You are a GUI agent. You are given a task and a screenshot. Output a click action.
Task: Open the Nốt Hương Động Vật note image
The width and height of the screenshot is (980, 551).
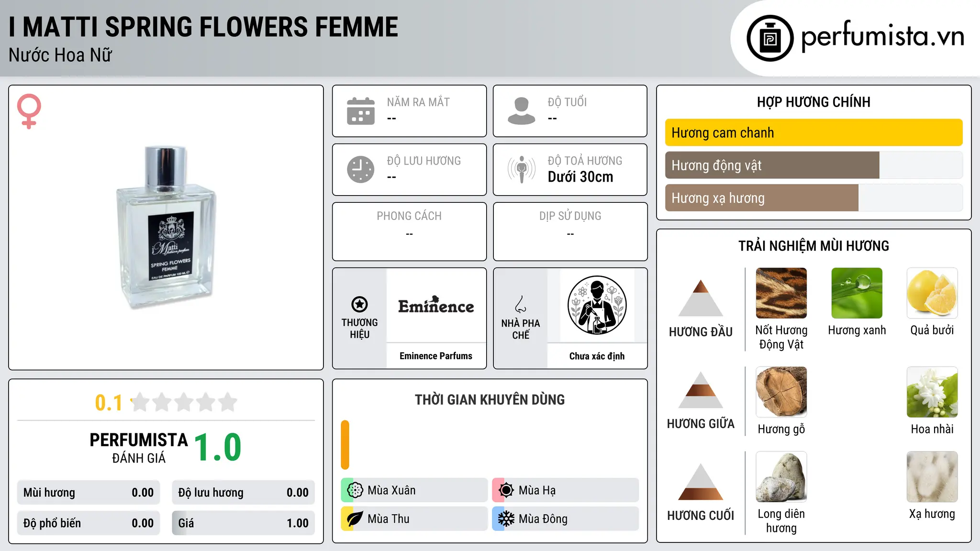pos(781,293)
